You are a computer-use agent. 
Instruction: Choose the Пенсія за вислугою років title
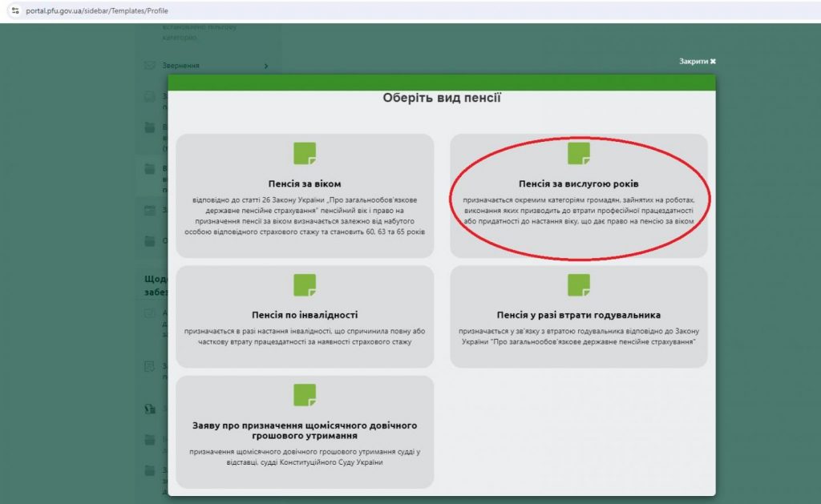click(x=578, y=183)
